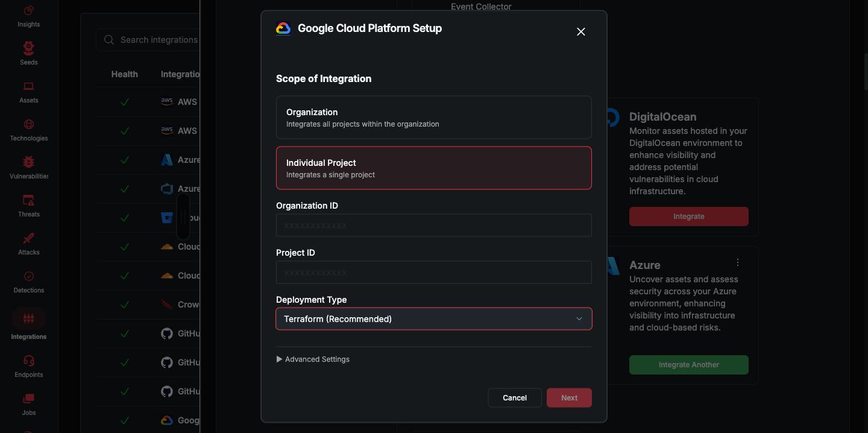Click the Google integration row icon

click(x=167, y=420)
